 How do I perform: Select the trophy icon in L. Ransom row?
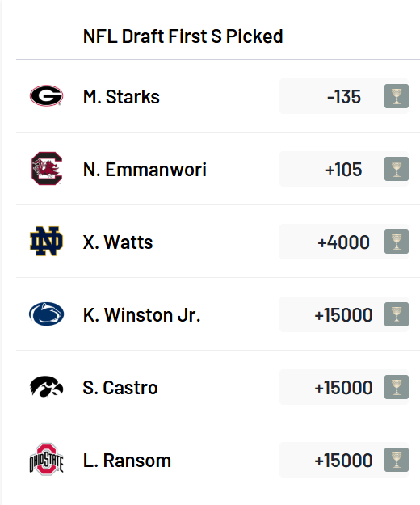[x=397, y=460]
